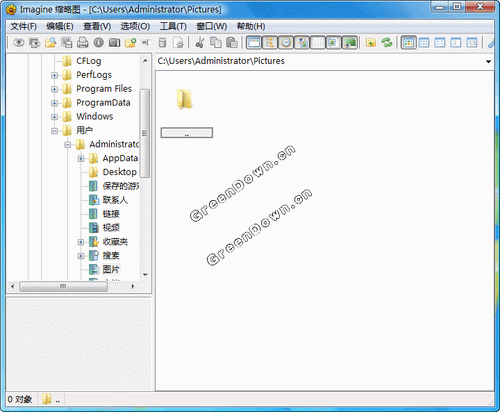This screenshot has height=412, width=500.
Task: Click the paste clipboard toolbar icon
Action: coord(232,43)
